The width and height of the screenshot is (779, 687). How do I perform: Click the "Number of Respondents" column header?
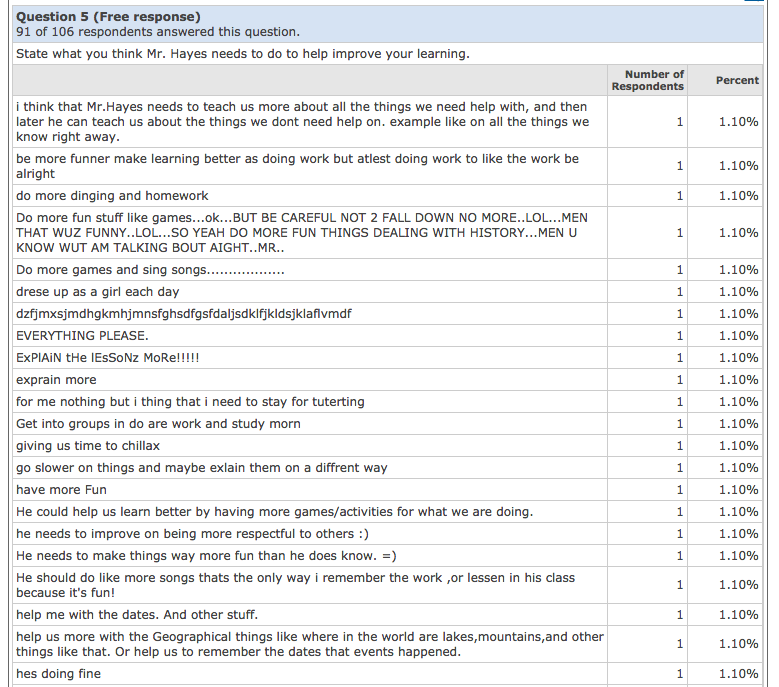click(648, 80)
